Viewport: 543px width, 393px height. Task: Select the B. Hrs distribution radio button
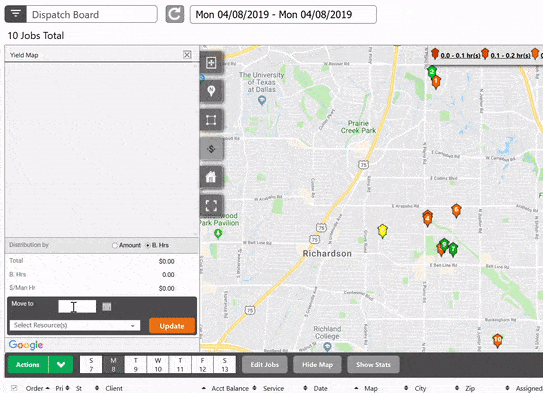[x=148, y=245]
